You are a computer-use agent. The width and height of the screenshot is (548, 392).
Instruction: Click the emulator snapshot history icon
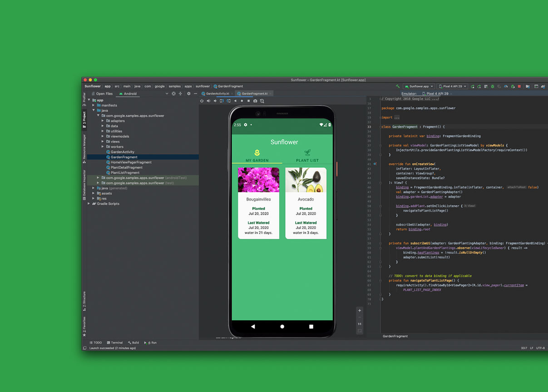pos(262,101)
